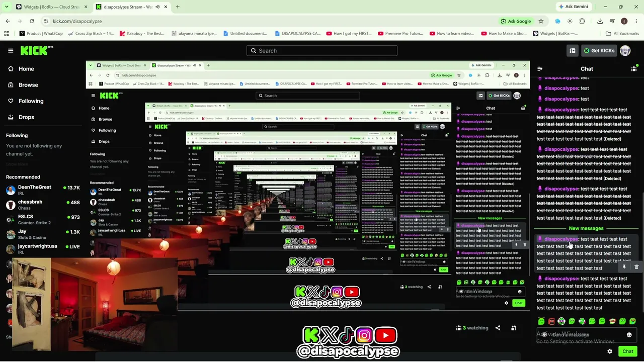This screenshot has width=644, height=362.
Task: Click the 3 watching viewer count
Action: coord(472,328)
